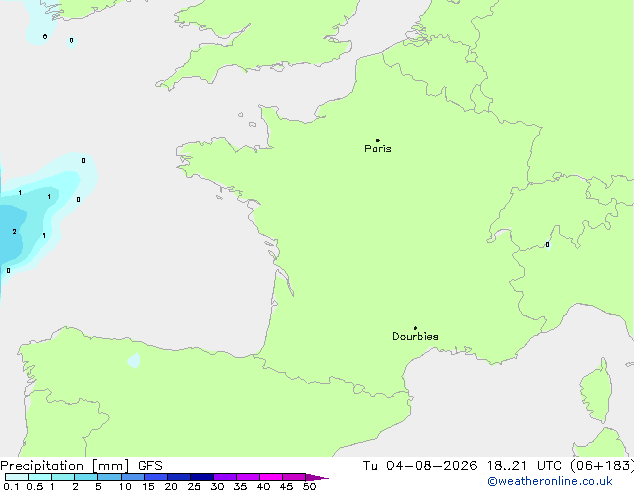Click the '0.5' legend scale label

[x=35, y=486]
